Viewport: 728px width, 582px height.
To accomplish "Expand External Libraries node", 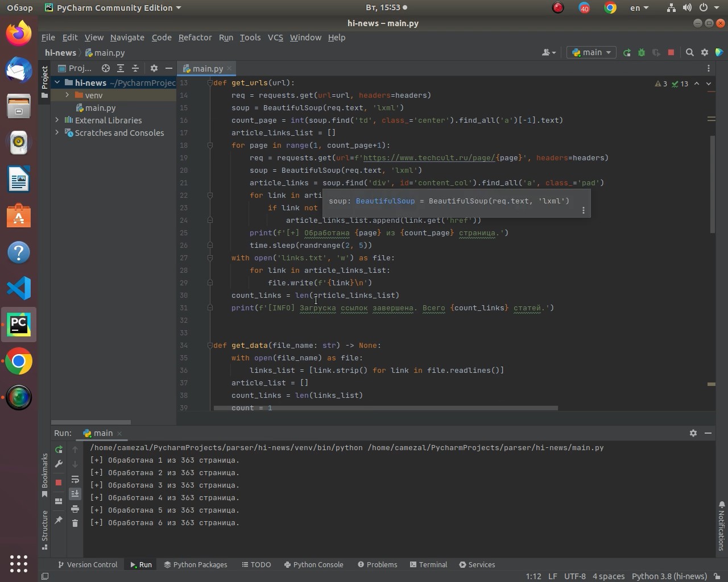I will point(57,120).
